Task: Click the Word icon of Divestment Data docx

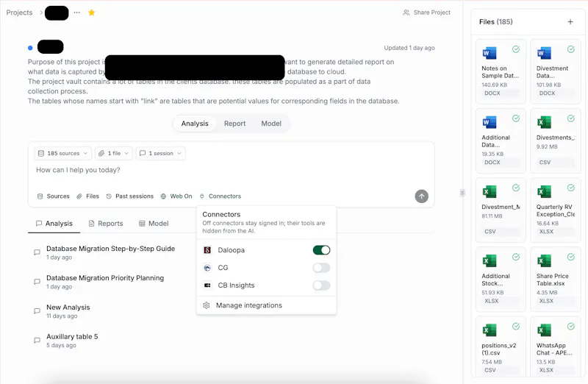Action: (544, 53)
